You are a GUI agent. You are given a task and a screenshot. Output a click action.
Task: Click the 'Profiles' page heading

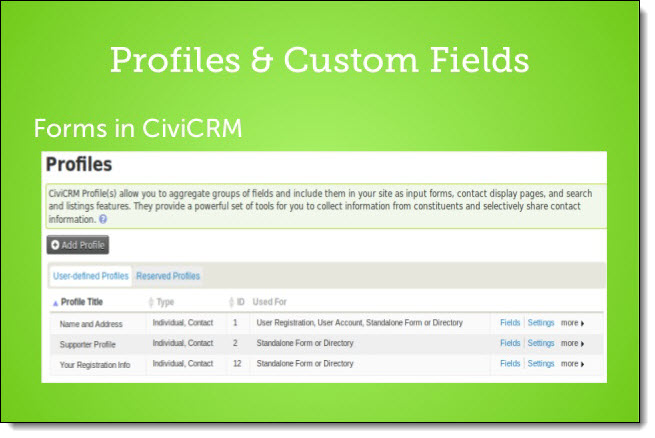pos(79,164)
